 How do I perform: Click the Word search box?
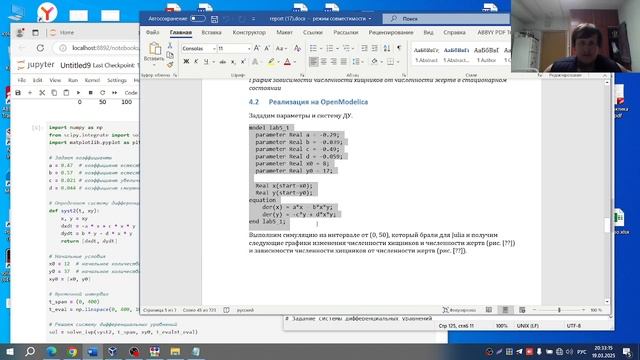click(446, 19)
